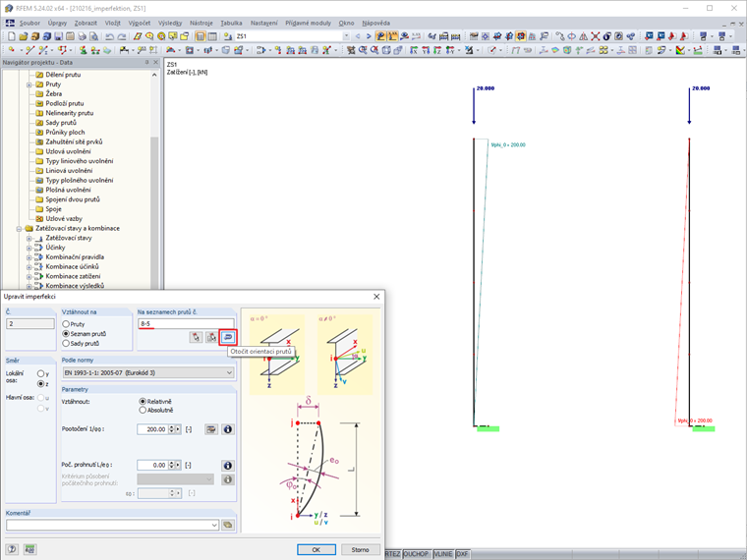Select Nelinearity prutu tree item
The height and width of the screenshot is (560, 747).
[x=70, y=113]
